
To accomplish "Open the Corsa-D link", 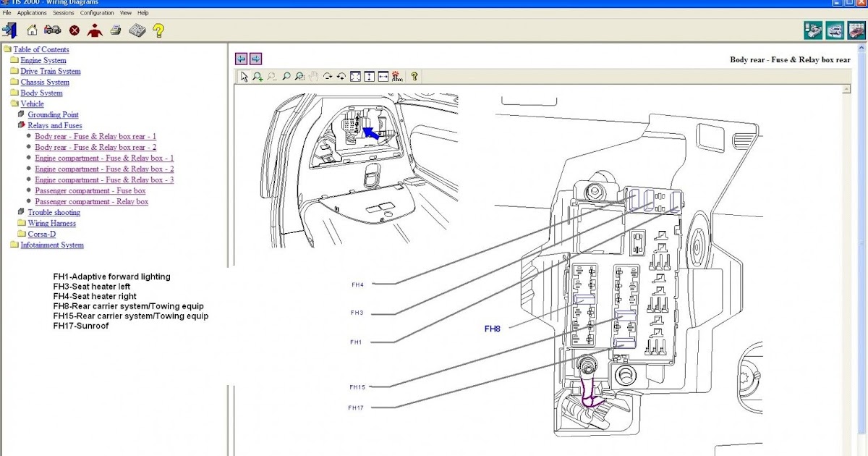I will click(42, 234).
